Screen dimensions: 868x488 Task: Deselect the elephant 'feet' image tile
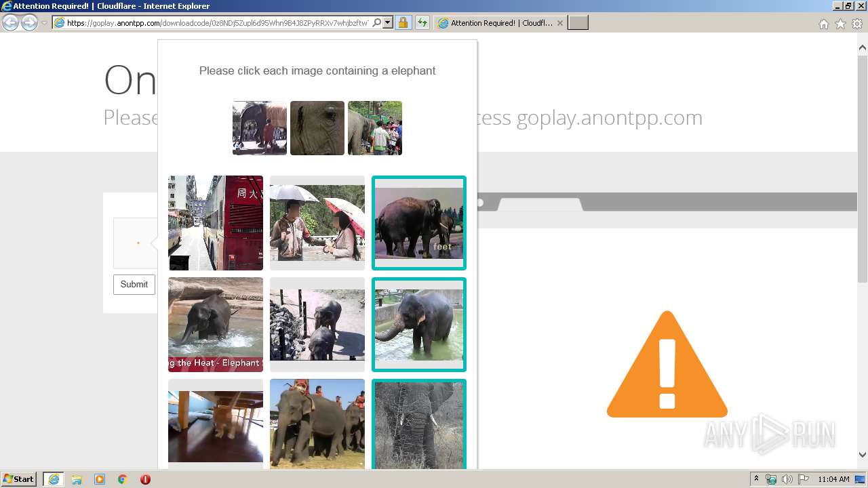(419, 223)
